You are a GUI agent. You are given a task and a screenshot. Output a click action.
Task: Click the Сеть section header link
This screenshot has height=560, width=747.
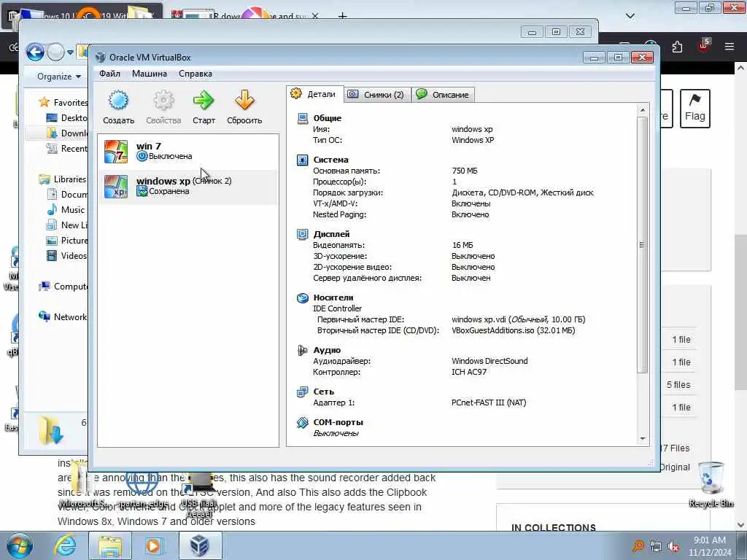pos(323,392)
